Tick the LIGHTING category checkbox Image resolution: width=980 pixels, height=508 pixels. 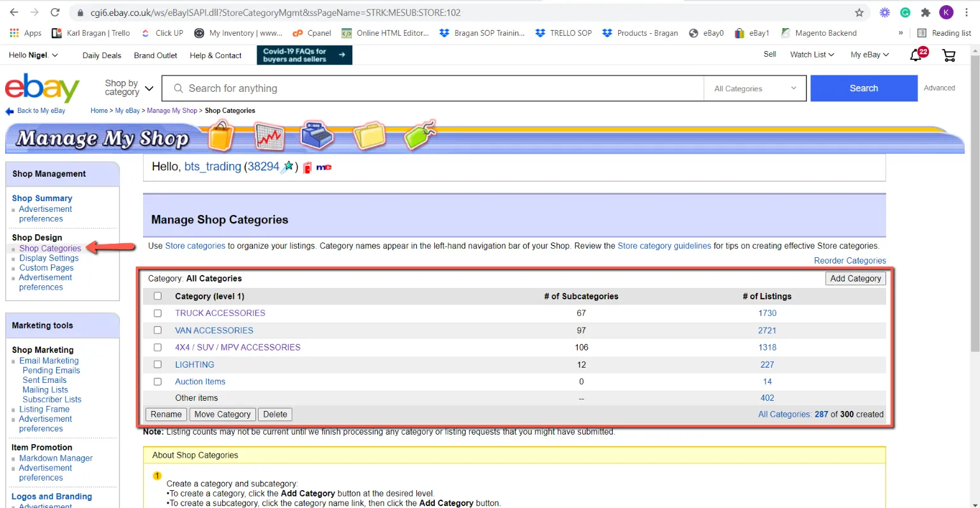(158, 364)
